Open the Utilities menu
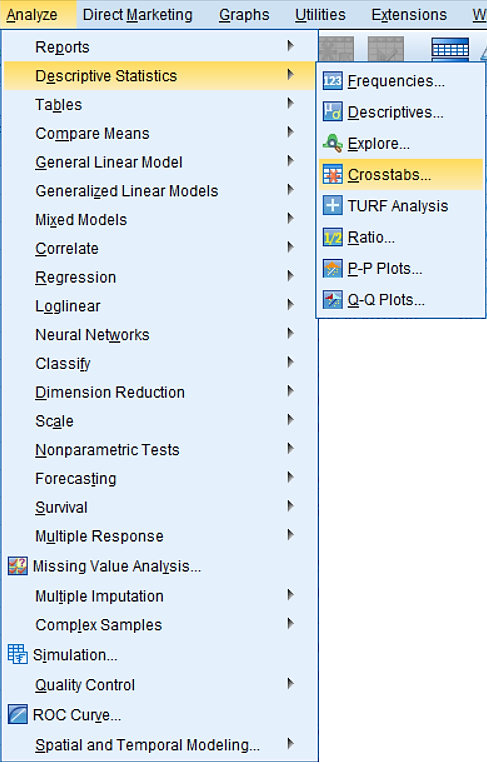The image size is (487, 764). (320, 15)
